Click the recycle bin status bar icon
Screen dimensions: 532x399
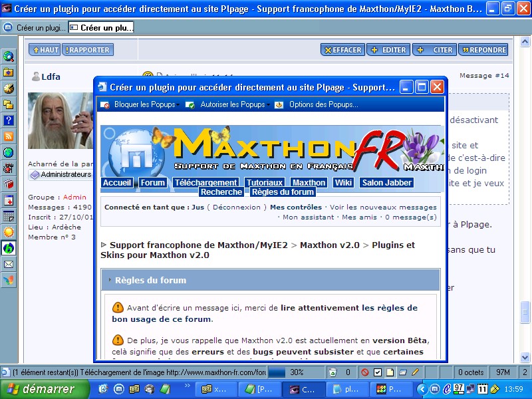333,372
